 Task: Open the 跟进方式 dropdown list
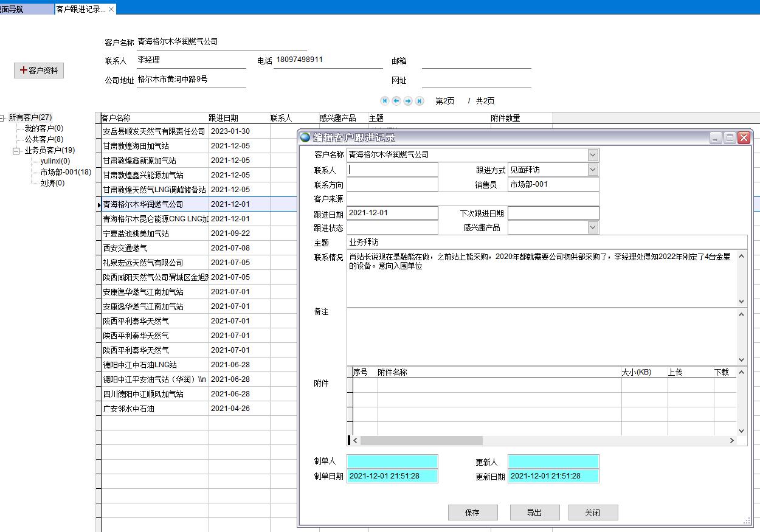pyautogui.click(x=593, y=170)
